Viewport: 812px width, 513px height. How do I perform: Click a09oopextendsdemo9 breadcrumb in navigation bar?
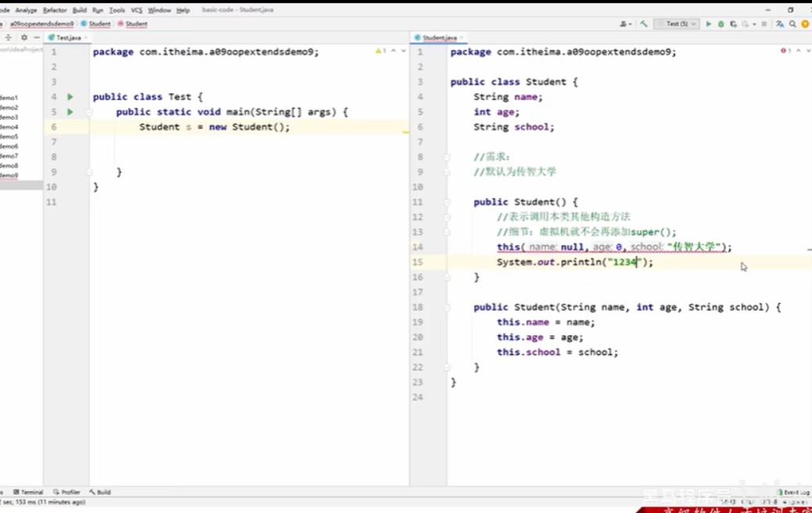[42, 23]
